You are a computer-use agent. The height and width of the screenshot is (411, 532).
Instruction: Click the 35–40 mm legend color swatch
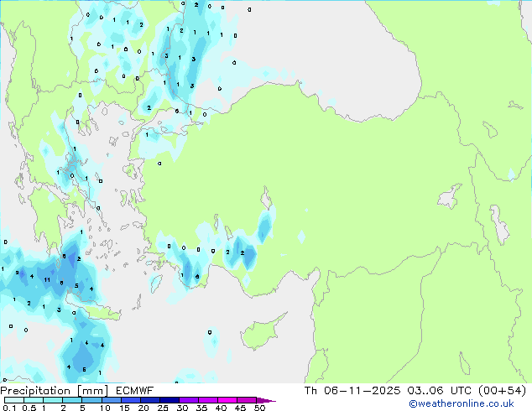tap(207, 400)
